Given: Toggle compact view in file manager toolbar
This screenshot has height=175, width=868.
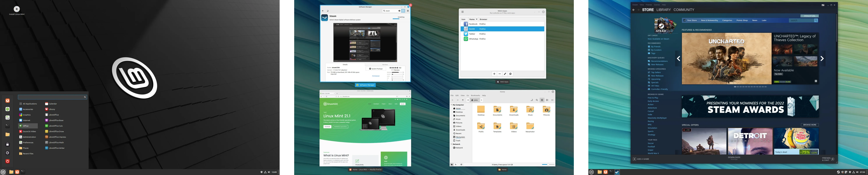Looking at the screenshot, I should tap(552, 100).
